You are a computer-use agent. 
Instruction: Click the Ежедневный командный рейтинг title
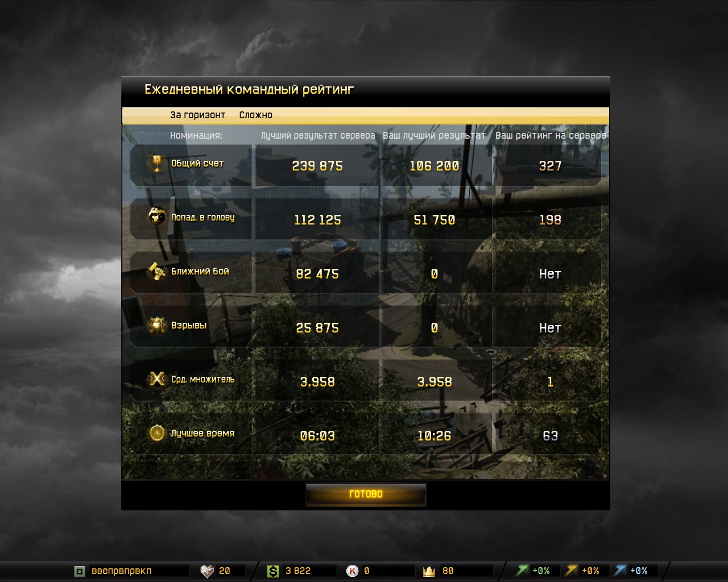(249, 90)
